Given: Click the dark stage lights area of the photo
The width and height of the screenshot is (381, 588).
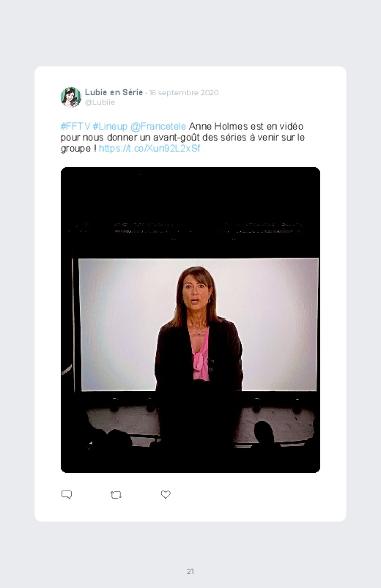Looking at the screenshot, I should pyautogui.click(x=190, y=228).
